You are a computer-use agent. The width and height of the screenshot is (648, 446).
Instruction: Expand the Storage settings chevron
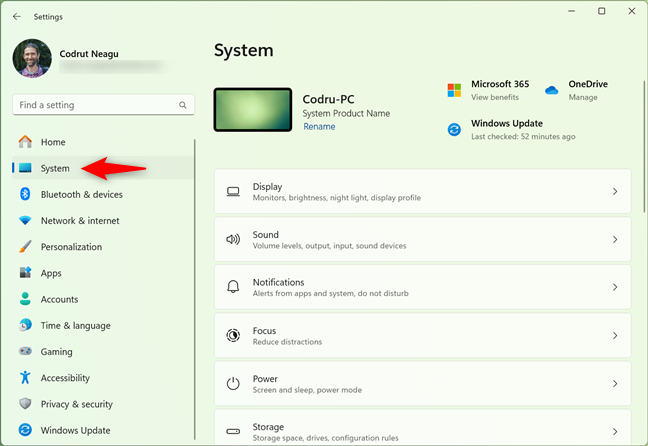[x=615, y=432]
